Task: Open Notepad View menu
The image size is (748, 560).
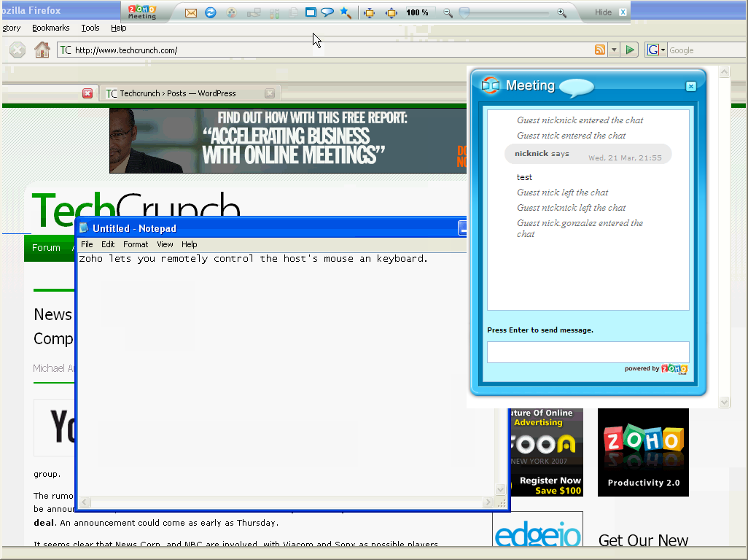Action: (165, 244)
